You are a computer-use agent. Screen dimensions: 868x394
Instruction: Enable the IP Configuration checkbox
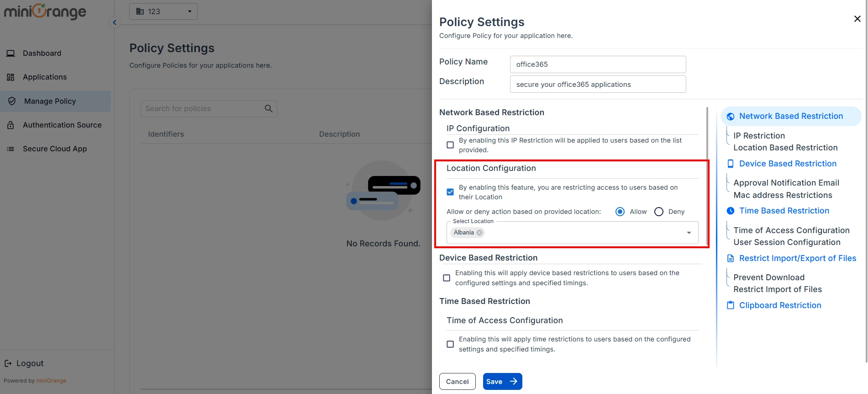[x=450, y=145]
